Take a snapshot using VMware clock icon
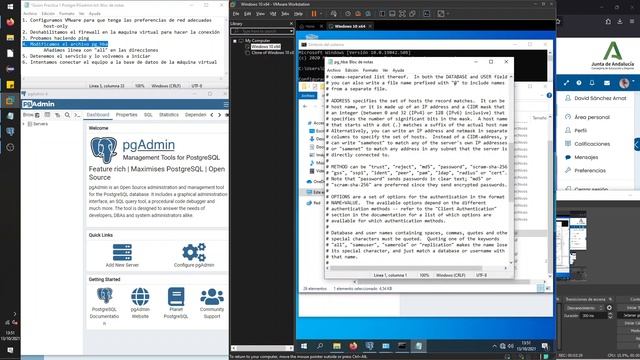Viewport: 640px width, 360px height. tap(348, 13)
